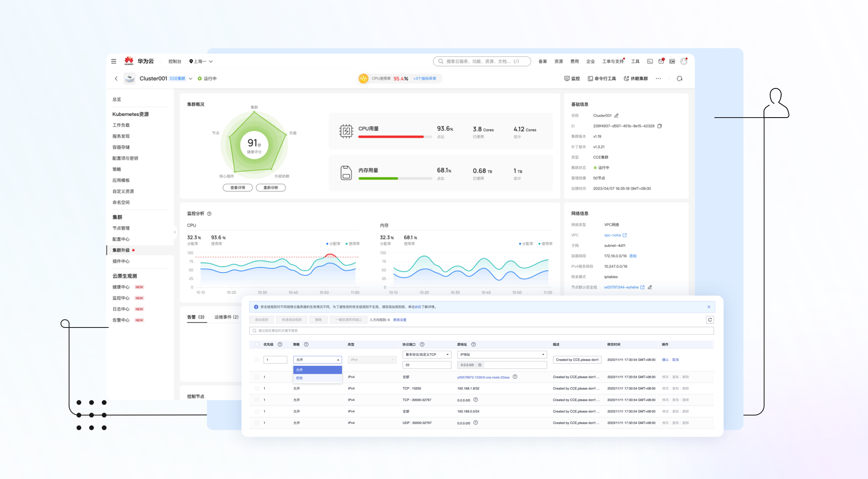Remove the 0.0.0.0/0 source address tag
Image resolution: width=868 pixels, height=479 pixels.
[480, 365]
